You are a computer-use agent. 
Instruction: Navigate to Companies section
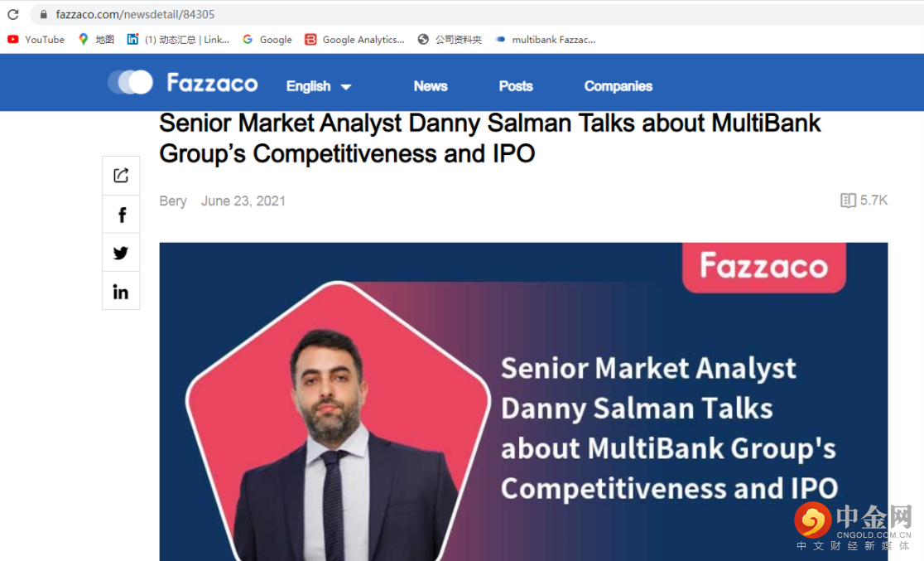coord(618,86)
